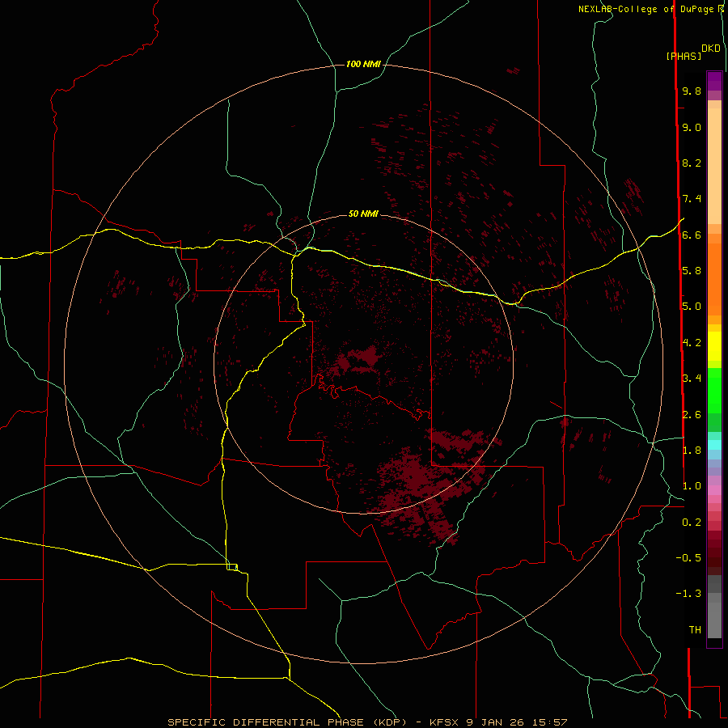Click the "[PHAS]" units label
728x728 pixels.
(x=684, y=56)
